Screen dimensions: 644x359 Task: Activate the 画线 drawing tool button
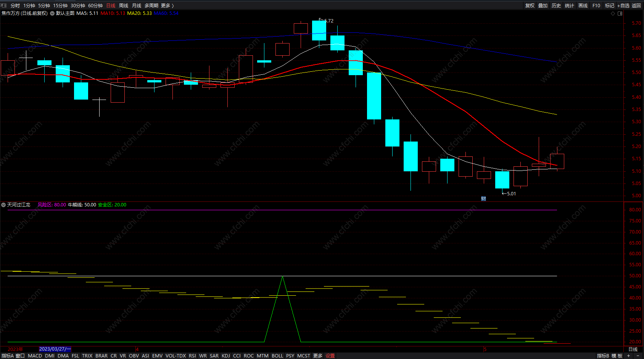point(583,5)
